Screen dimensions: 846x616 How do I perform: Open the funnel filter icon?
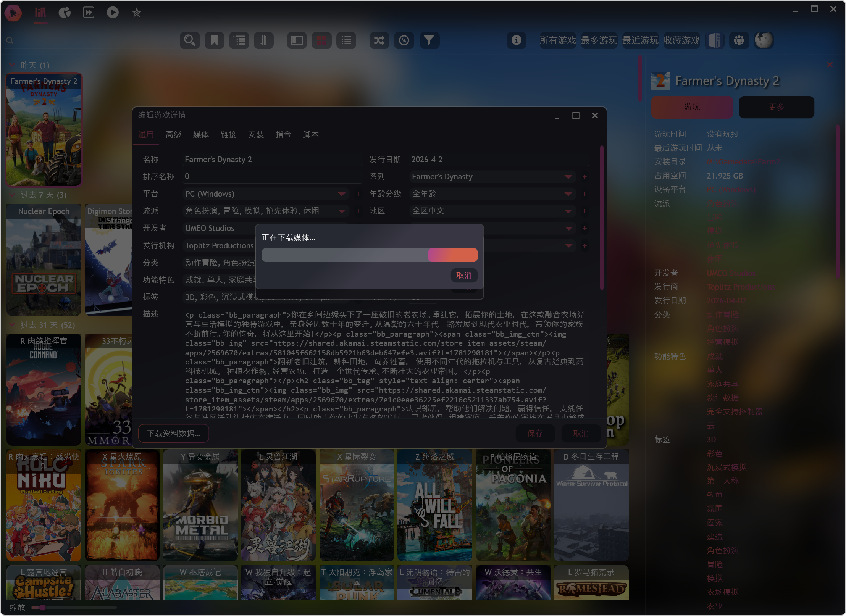click(429, 40)
